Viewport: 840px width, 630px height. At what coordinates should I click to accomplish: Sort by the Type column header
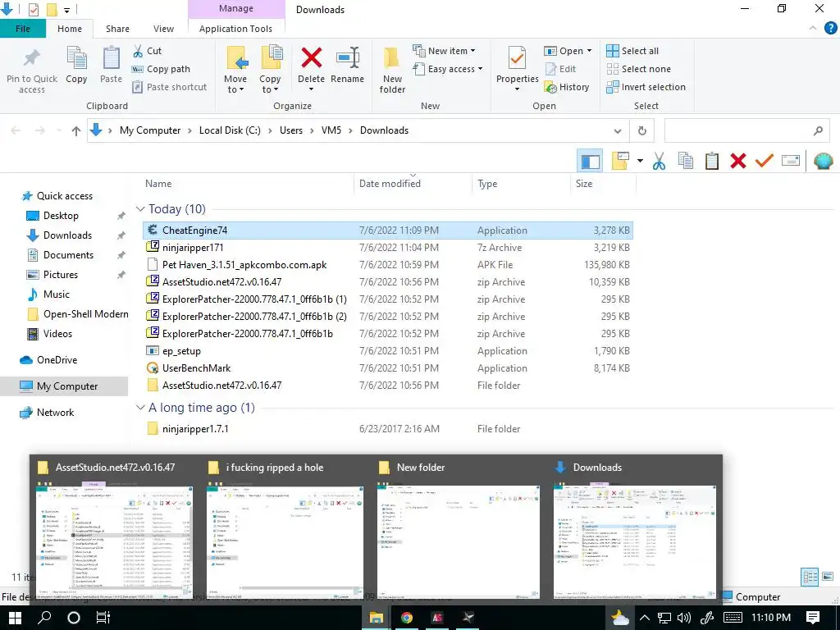(521, 183)
